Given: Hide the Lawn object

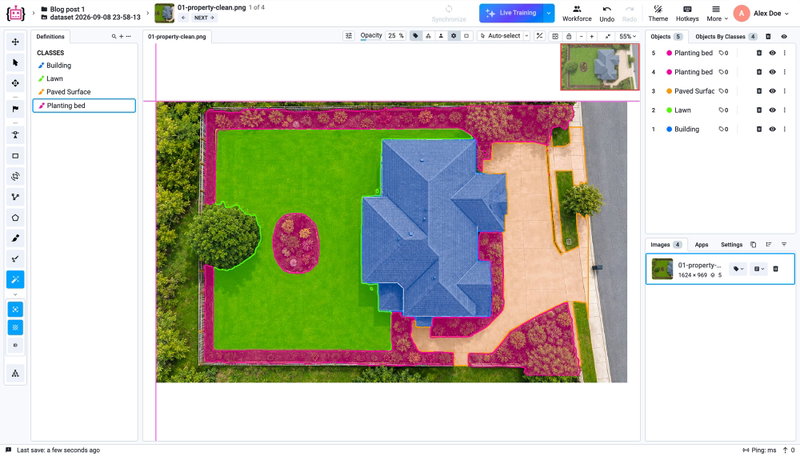Looking at the screenshot, I should click(772, 110).
